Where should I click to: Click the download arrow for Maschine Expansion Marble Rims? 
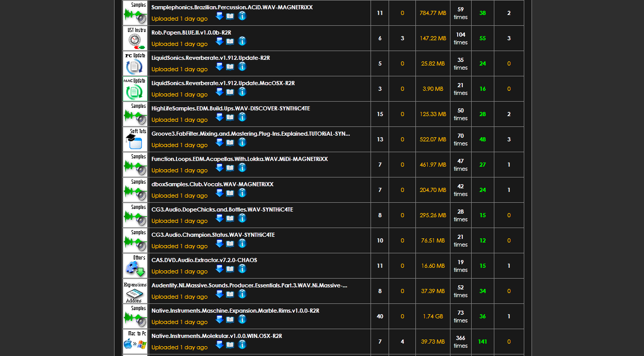(x=219, y=319)
